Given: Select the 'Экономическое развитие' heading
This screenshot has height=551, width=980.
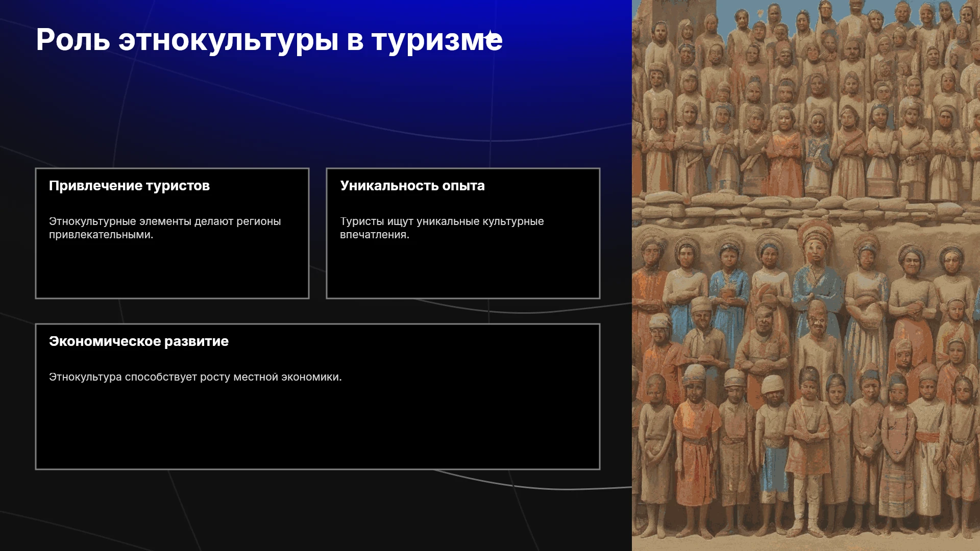Looking at the screenshot, I should [x=139, y=341].
